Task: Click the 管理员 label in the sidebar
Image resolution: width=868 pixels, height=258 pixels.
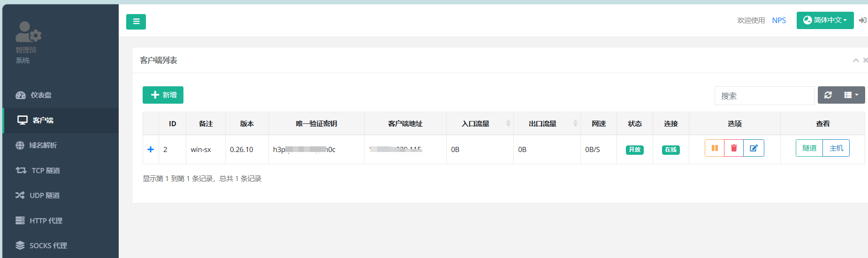Action: [26, 50]
